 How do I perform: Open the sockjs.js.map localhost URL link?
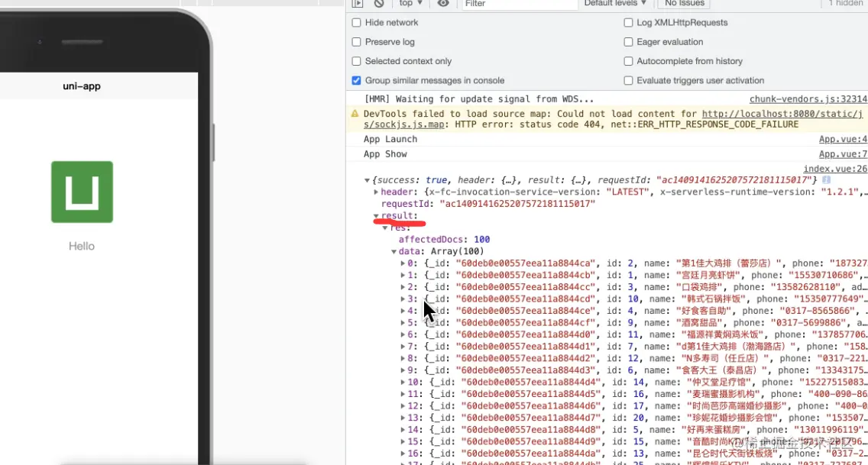point(782,114)
